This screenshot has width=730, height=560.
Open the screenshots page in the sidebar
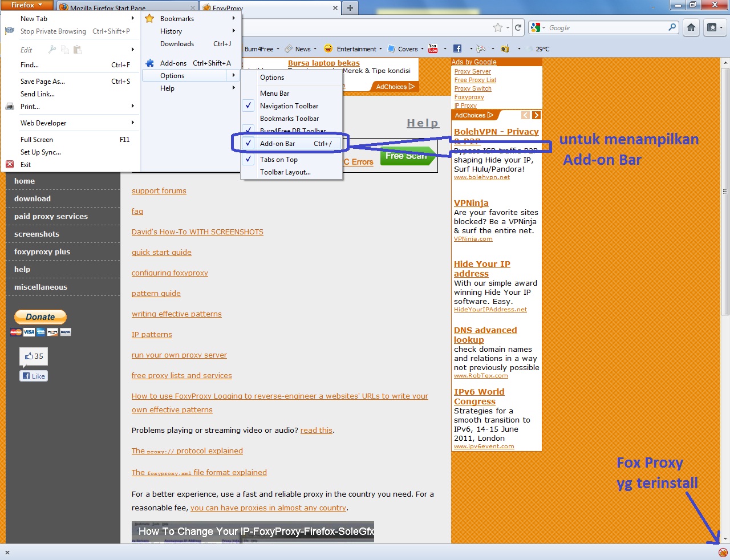(36, 234)
